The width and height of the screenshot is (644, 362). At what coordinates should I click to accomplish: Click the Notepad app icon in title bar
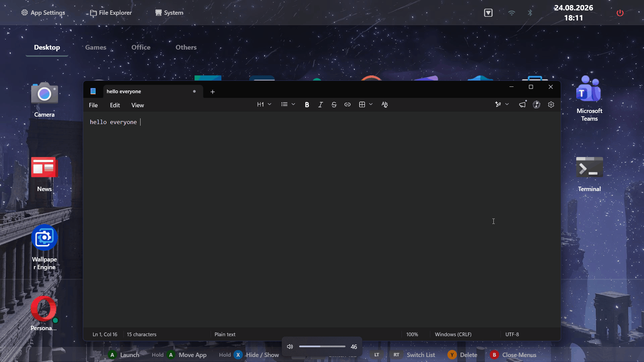tap(93, 91)
